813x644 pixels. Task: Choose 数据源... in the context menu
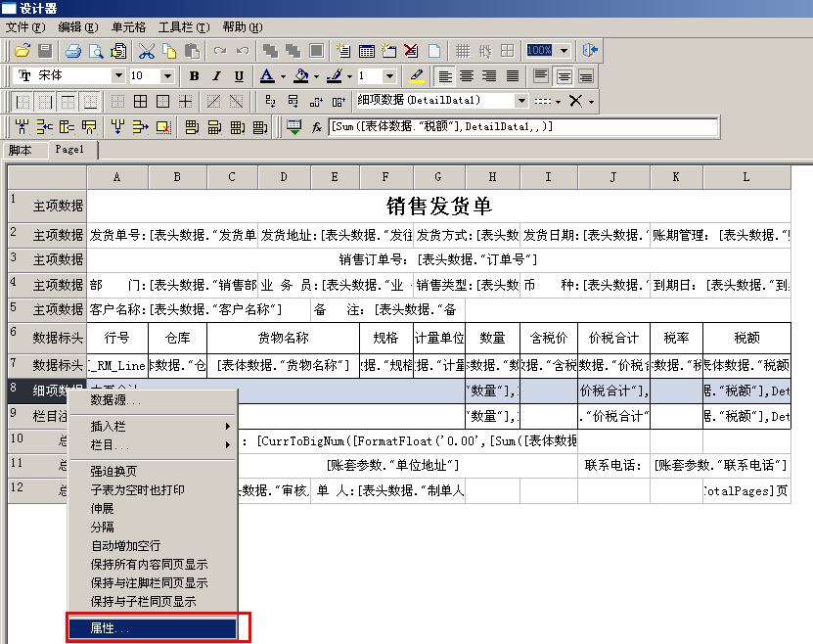pos(153,400)
